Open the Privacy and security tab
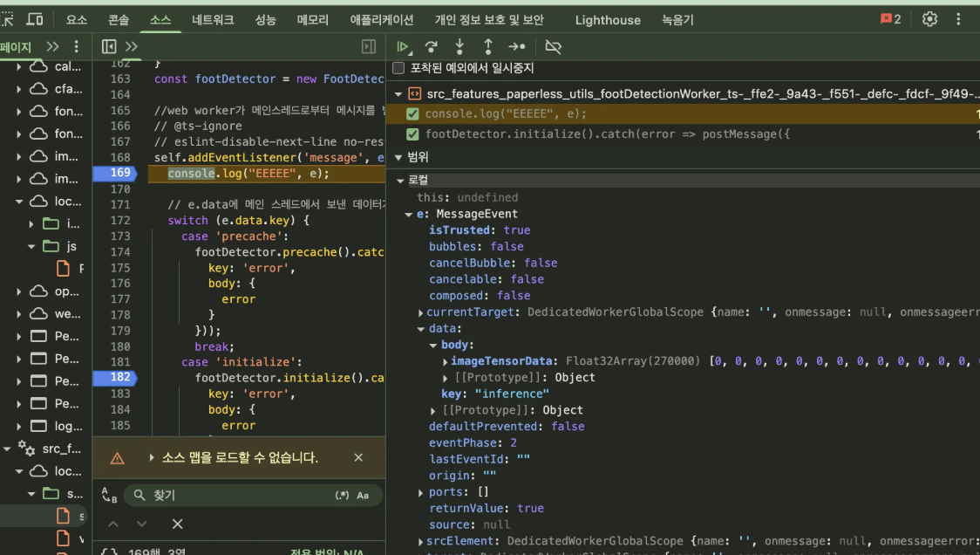Image resolution: width=980 pixels, height=555 pixels. coord(489,19)
